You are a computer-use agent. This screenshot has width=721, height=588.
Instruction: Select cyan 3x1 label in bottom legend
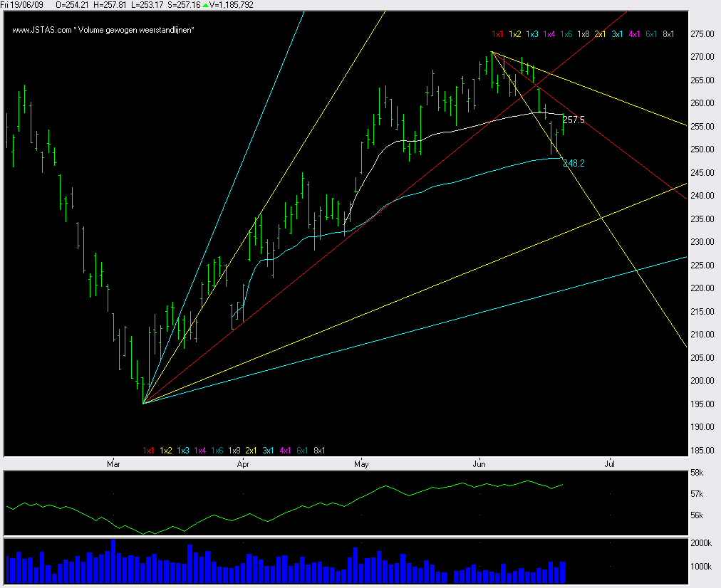(269, 450)
